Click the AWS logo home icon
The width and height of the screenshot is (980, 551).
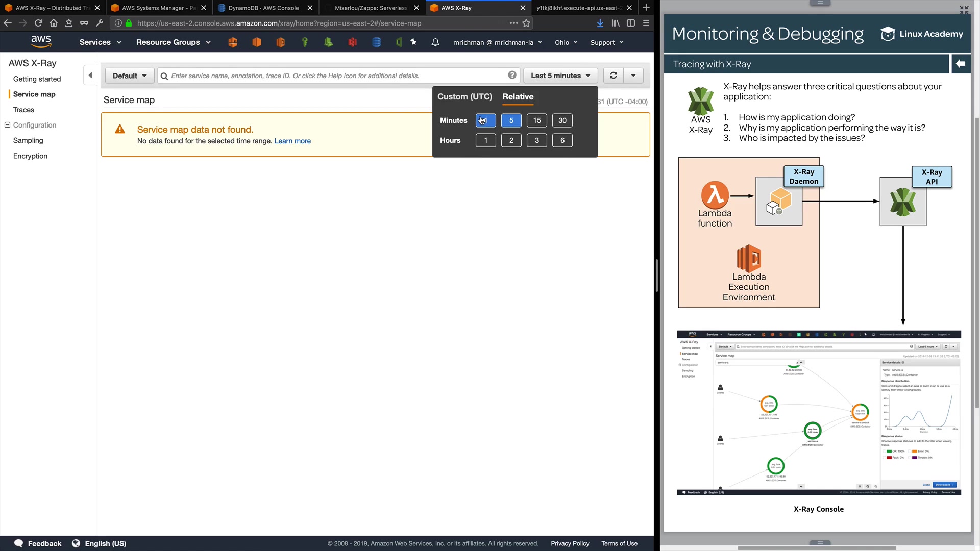(41, 42)
